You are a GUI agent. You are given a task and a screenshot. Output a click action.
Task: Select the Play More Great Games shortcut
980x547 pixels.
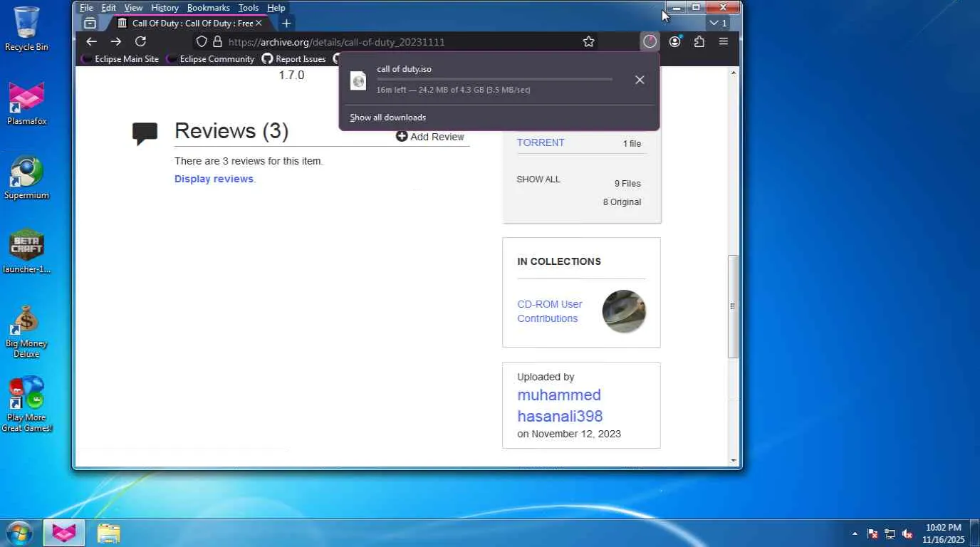click(26, 405)
